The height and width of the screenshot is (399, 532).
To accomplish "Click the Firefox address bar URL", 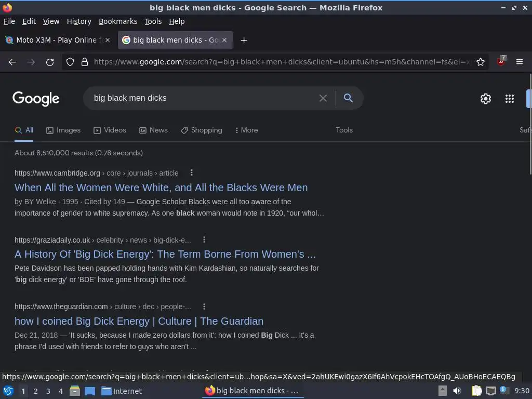I will 282,62.
